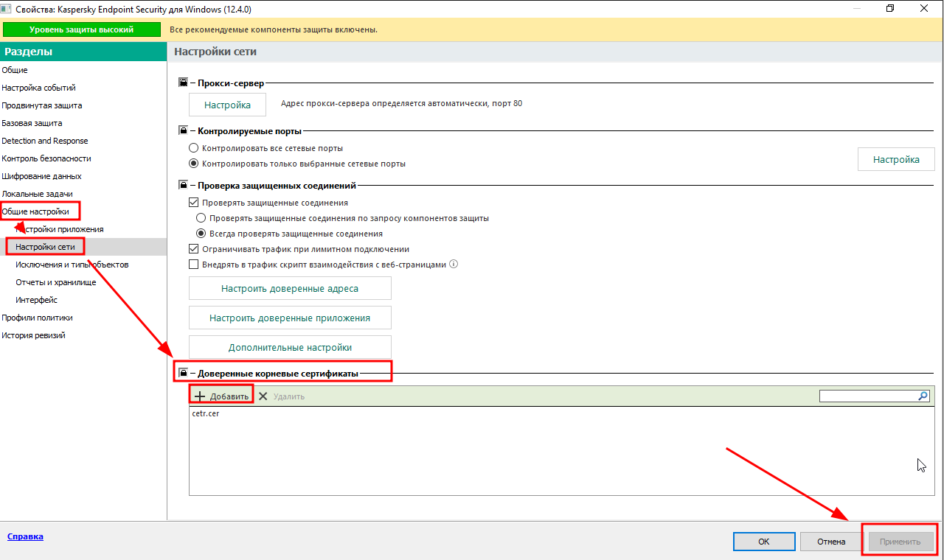Viewport: 944px width, 560px height.
Task: Click the certificate search input field
Action: [x=869, y=396]
